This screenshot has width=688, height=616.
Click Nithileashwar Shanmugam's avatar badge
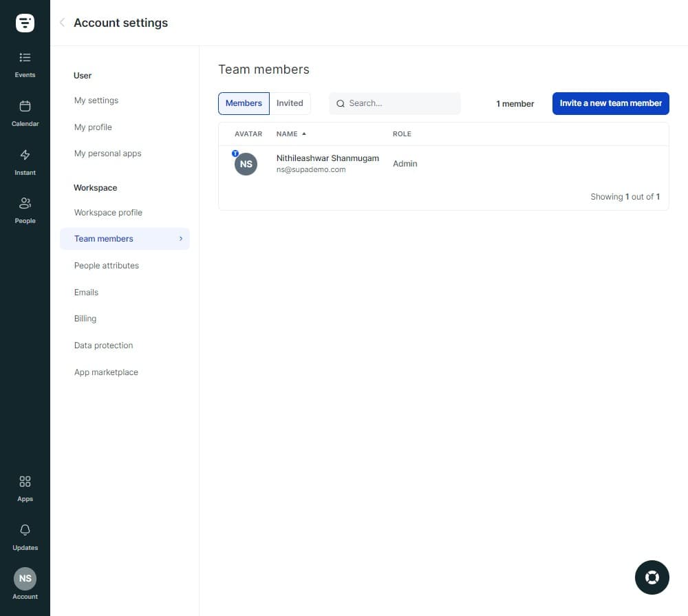[235, 153]
